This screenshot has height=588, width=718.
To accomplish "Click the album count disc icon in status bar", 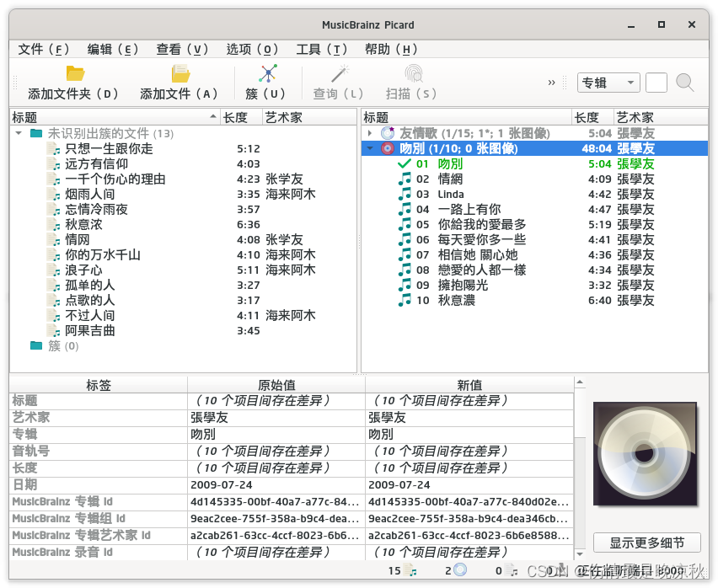I will [460, 569].
